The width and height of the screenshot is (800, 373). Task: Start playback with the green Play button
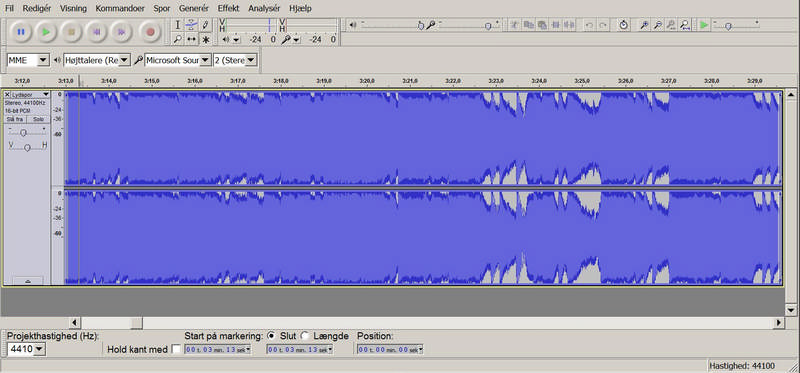(46, 32)
